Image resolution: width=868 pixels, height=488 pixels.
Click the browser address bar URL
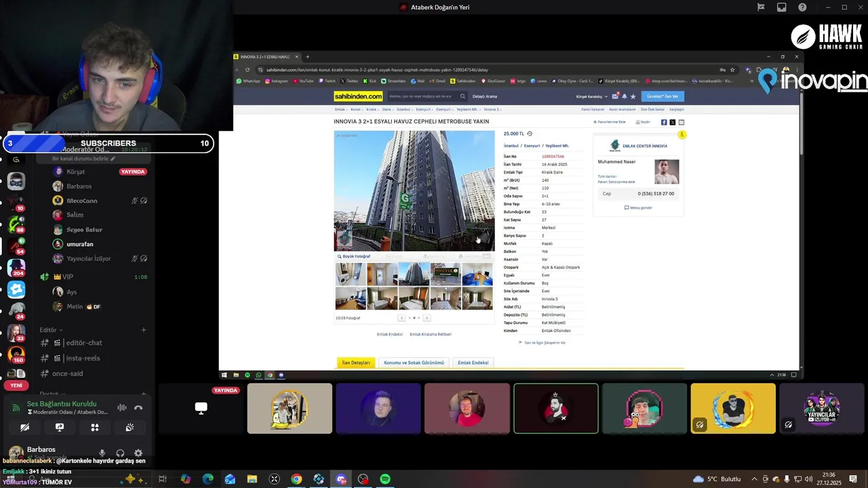[377, 70]
